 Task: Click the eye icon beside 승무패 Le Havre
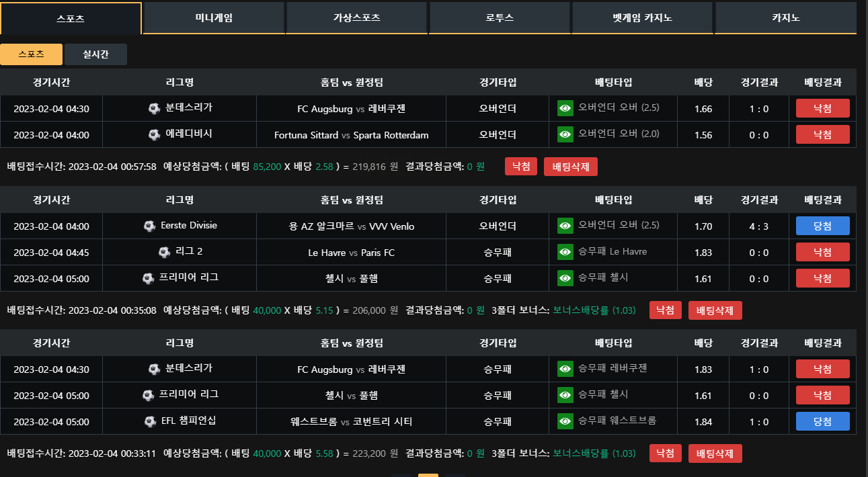(565, 252)
